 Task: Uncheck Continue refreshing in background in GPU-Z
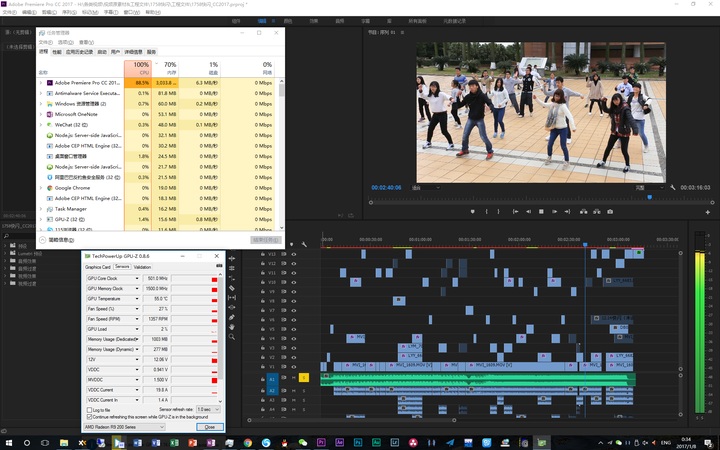[x=90, y=417]
